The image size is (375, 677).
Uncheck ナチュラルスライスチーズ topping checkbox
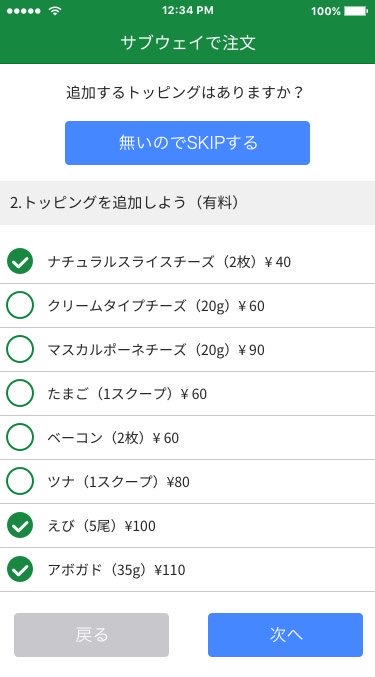coord(20,261)
